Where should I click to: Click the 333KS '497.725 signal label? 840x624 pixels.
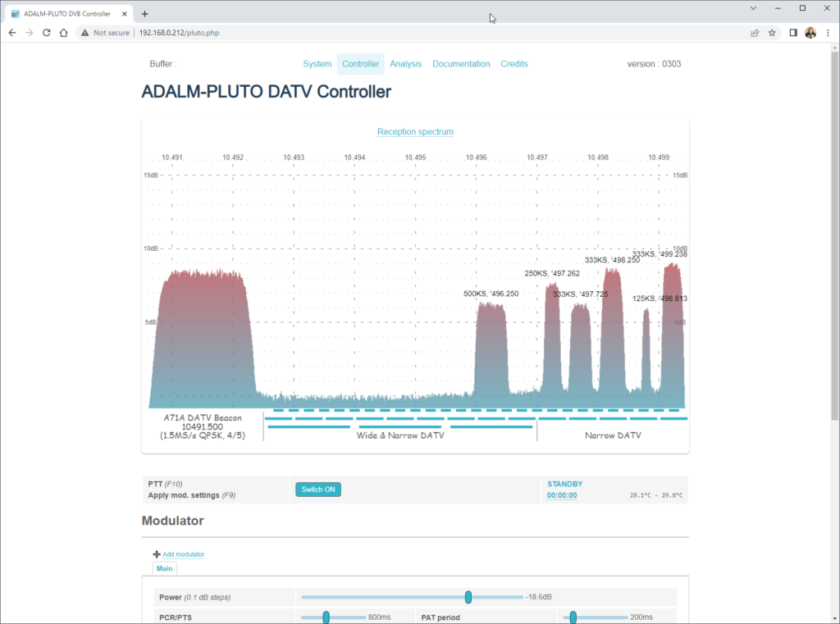tap(580, 294)
